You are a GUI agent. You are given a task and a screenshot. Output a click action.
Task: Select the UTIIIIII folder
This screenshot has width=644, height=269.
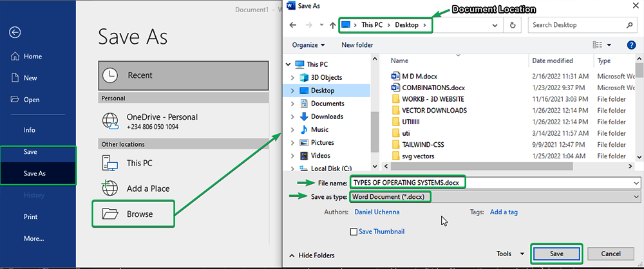click(x=411, y=122)
